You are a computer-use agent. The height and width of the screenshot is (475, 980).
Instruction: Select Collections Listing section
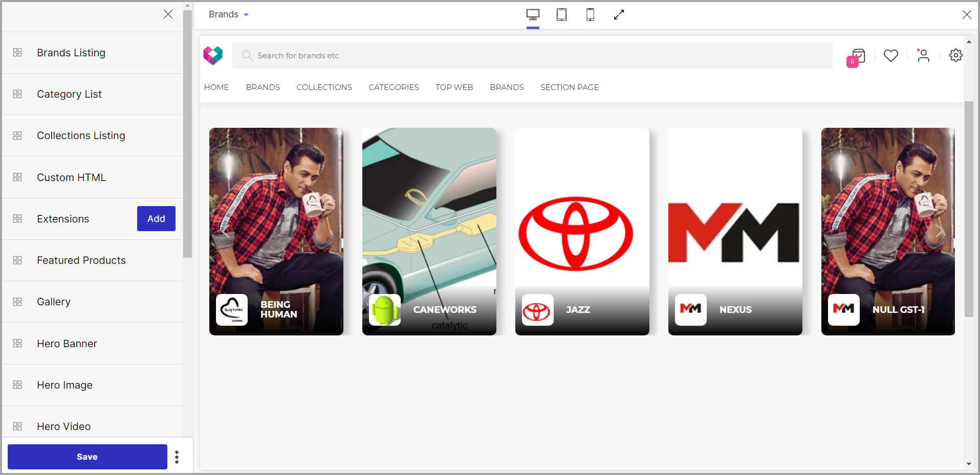click(x=92, y=135)
